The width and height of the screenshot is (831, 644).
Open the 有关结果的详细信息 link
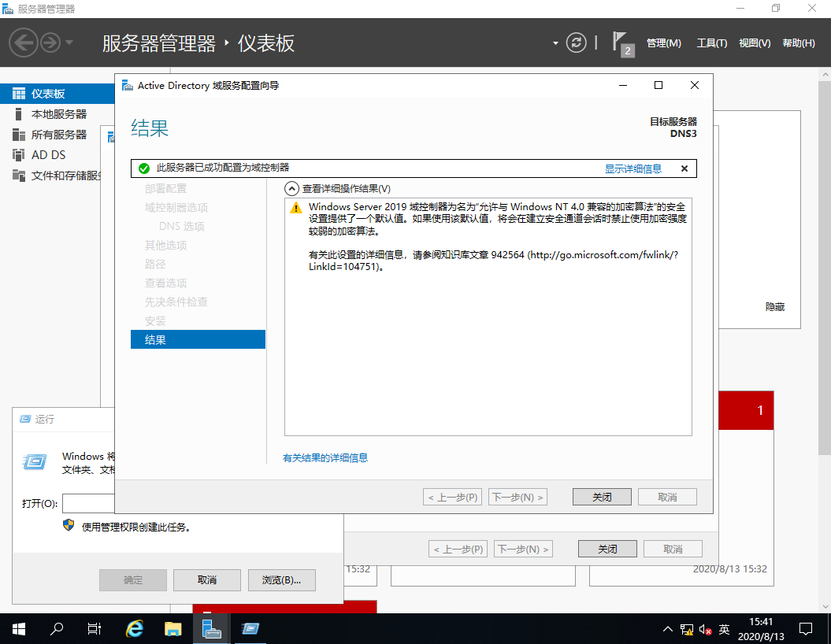325,457
